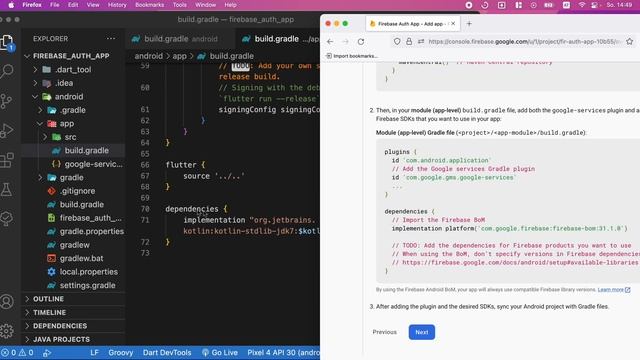Viewport: 640px width, 360px height.
Task: Open the Extensions view
Action: pyautogui.click(x=7, y=160)
